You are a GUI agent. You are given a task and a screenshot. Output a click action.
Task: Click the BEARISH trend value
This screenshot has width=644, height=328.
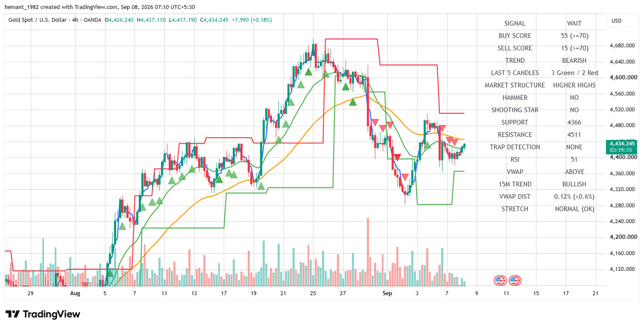tap(574, 61)
